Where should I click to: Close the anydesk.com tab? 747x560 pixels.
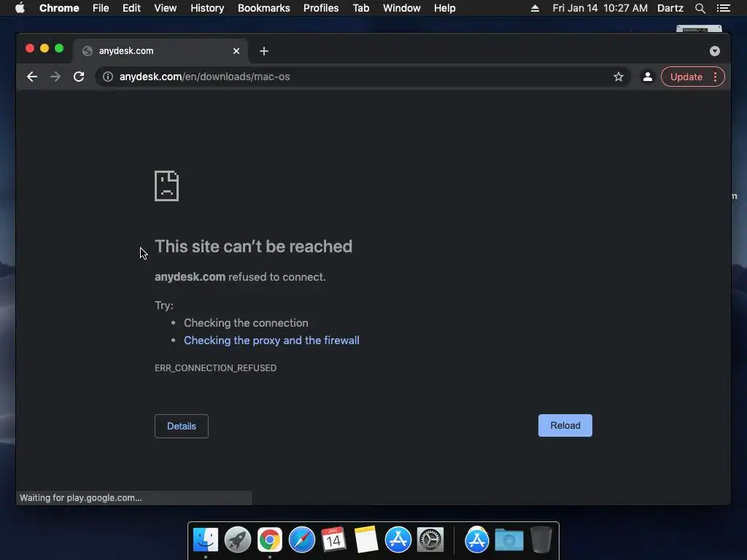point(236,51)
